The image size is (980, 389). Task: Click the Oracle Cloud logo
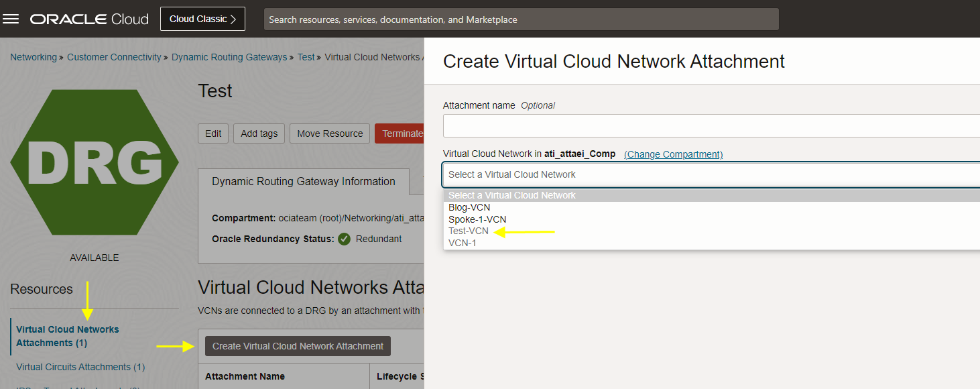pos(89,19)
